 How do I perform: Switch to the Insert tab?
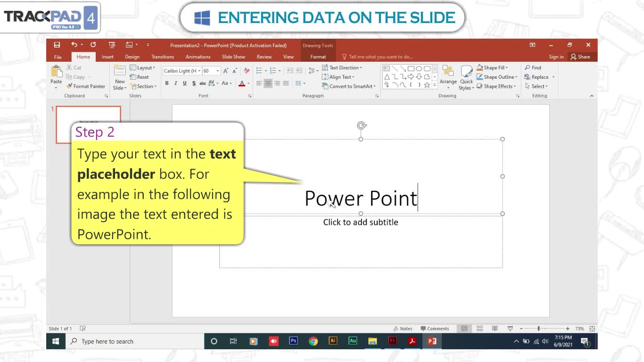pyautogui.click(x=107, y=57)
